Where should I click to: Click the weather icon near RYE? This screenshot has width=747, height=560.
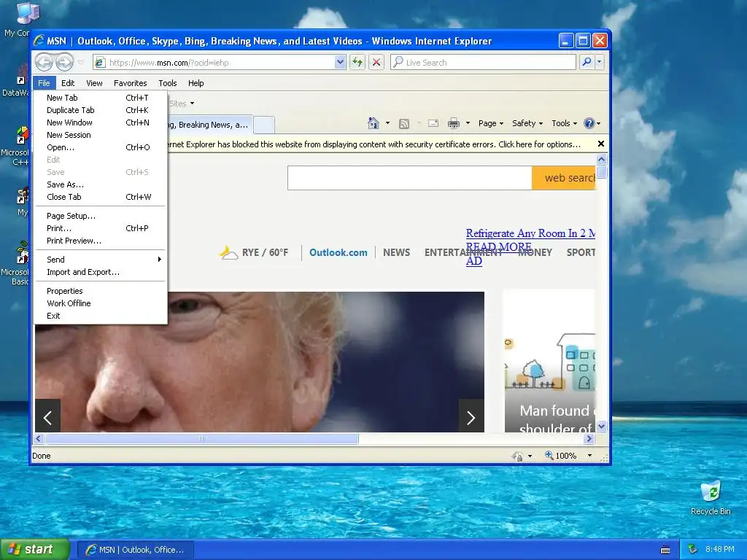228,252
